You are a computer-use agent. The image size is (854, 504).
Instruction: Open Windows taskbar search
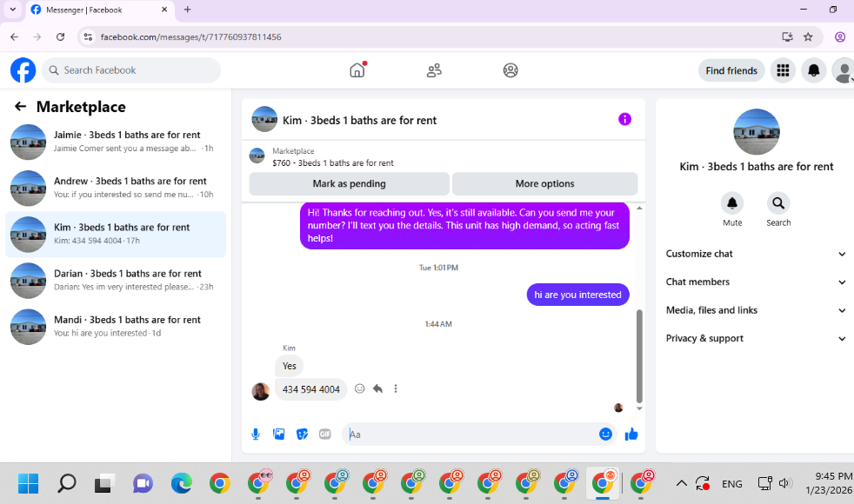click(x=66, y=483)
